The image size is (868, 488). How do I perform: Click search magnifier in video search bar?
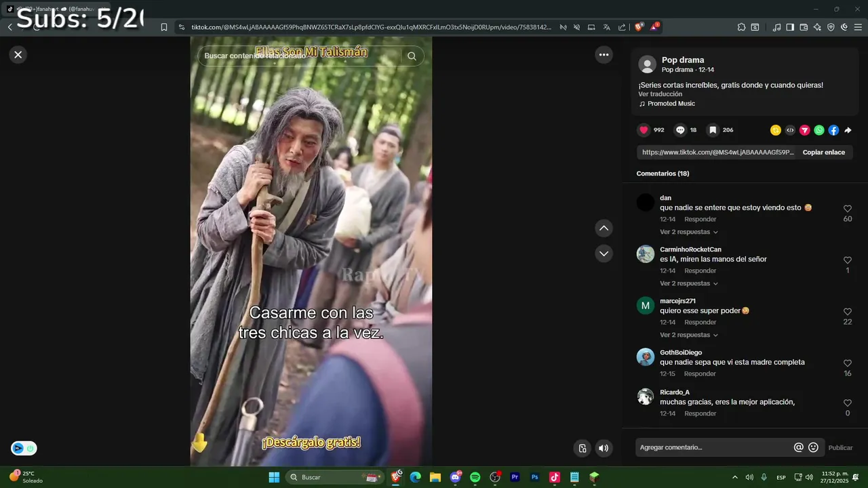(412, 56)
